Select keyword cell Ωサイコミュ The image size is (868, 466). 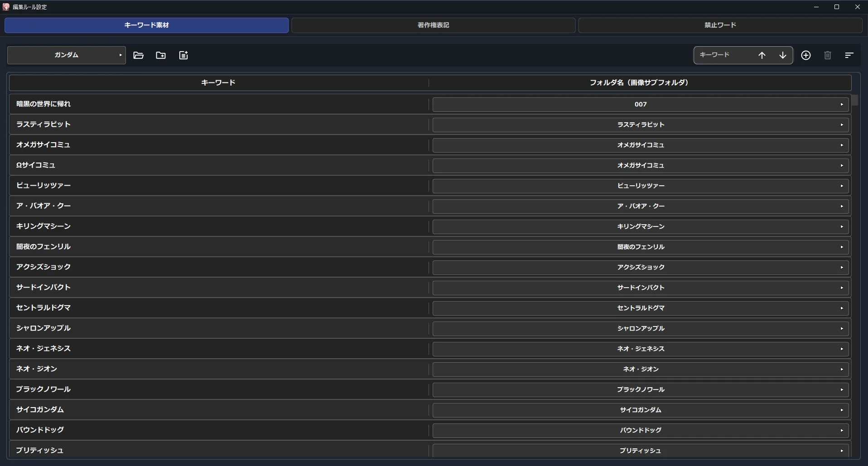219,165
